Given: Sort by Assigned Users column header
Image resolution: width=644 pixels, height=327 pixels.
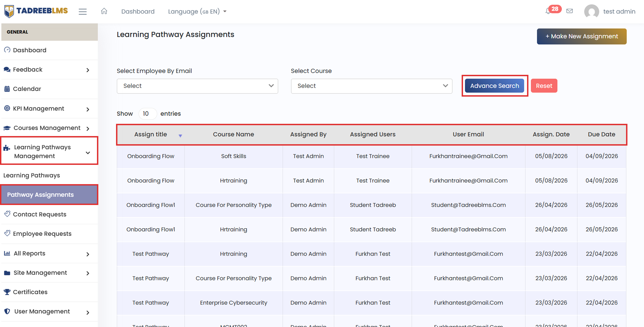Looking at the screenshot, I should click(x=373, y=134).
